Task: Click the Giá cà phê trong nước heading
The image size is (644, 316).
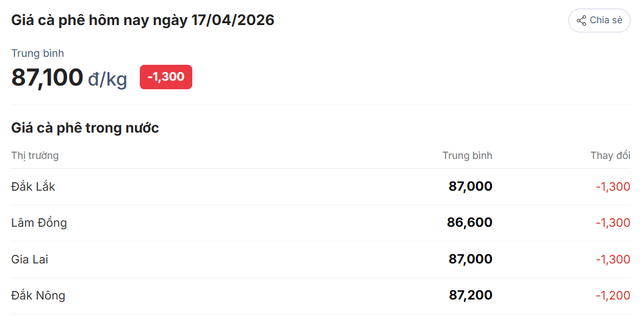Action: click(x=85, y=128)
